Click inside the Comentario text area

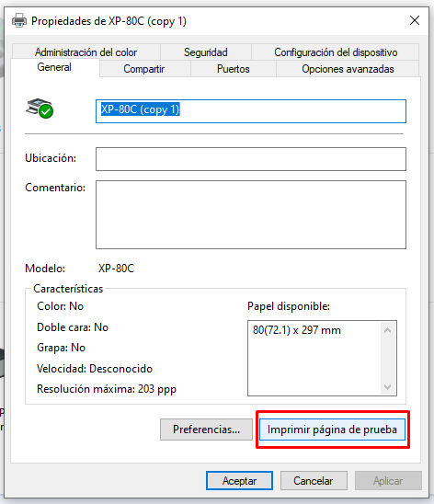[251, 214]
